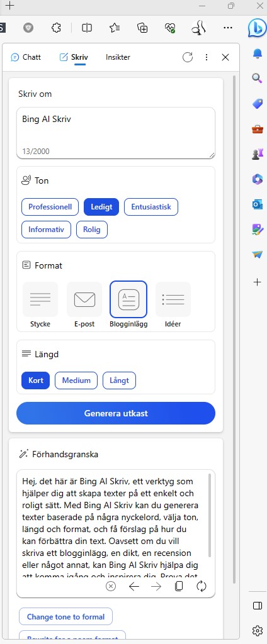Image resolution: width=267 pixels, height=644 pixels.
Task: Open the Microsoft 365 icon in the sidebar
Action: click(x=257, y=179)
